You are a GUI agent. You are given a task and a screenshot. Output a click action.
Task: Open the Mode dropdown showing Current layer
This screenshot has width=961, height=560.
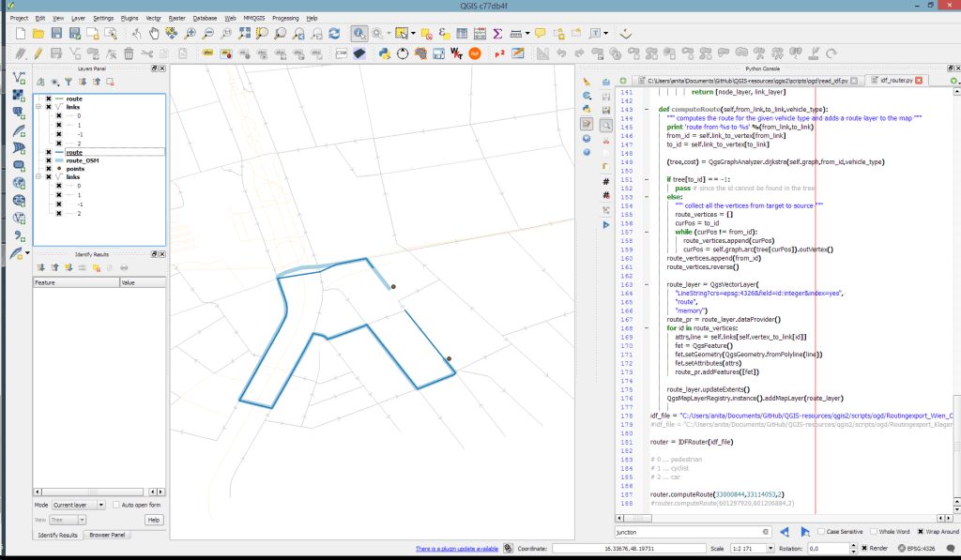click(x=79, y=505)
